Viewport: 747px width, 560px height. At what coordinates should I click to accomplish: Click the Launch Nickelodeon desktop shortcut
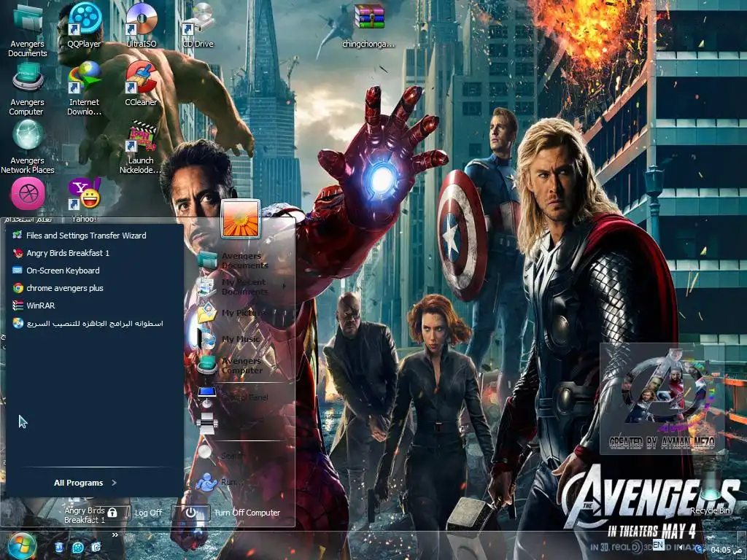click(x=141, y=147)
